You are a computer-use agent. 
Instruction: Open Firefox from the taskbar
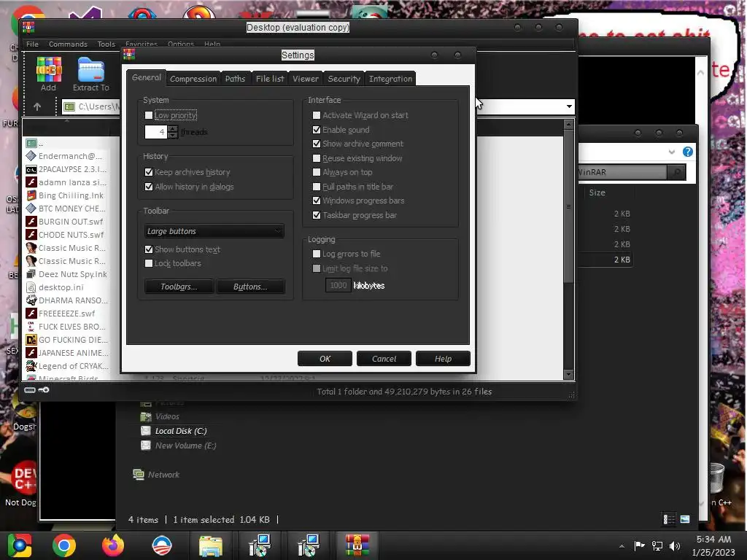(x=113, y=545)
